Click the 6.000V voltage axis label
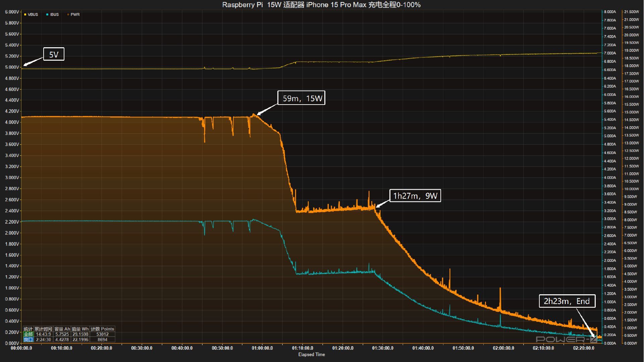This screenshot has width=644, height=362. tap(12, 12)
